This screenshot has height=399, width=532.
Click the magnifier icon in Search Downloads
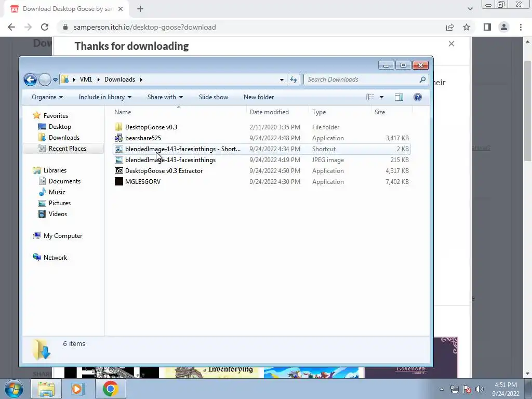(x=422, y=79)
